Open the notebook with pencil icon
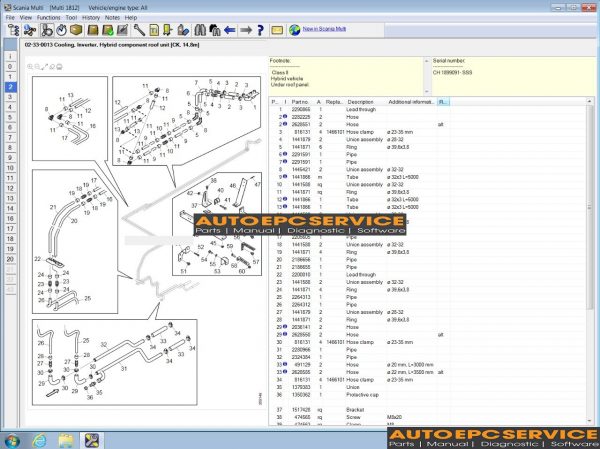 pyautogui.click(x=122, y=30)
